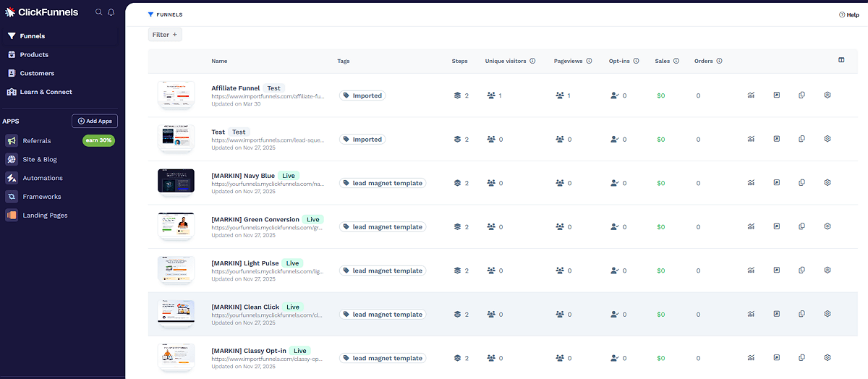Open [MARKIN] Classy Opt-in funnel

(x=250, y=351)
